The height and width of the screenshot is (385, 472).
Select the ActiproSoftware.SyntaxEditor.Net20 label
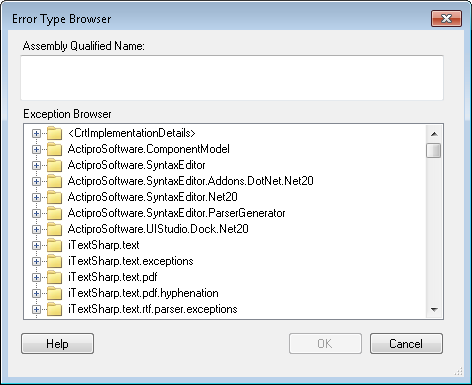153,197
